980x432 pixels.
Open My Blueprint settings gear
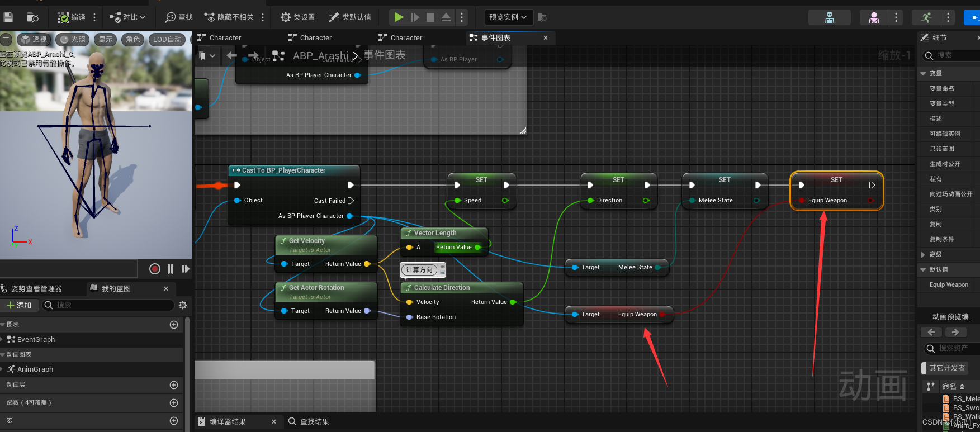click(x=183, y=305)
